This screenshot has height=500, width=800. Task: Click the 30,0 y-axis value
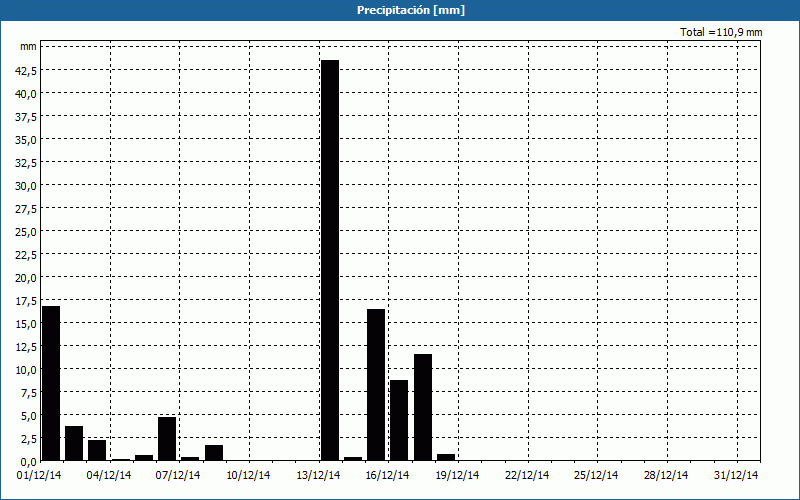point(26,186)
